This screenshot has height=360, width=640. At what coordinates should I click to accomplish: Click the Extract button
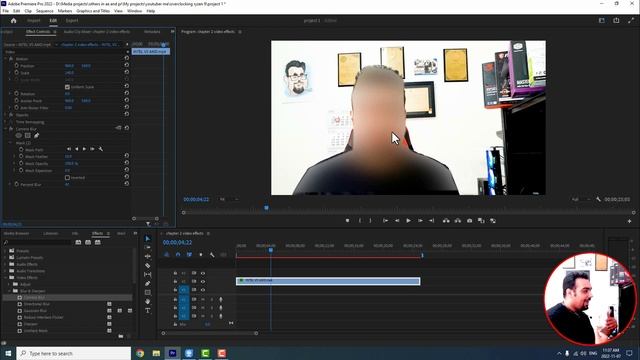(x=458, y=220)
